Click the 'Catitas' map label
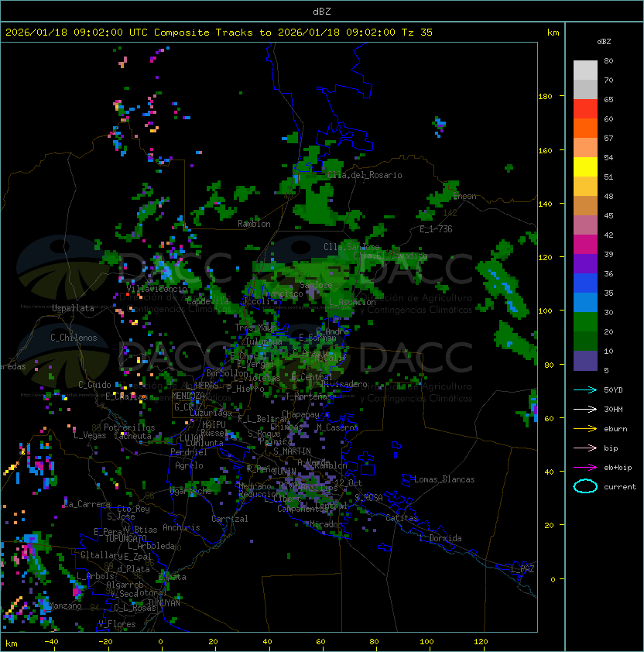 (402, 518)
